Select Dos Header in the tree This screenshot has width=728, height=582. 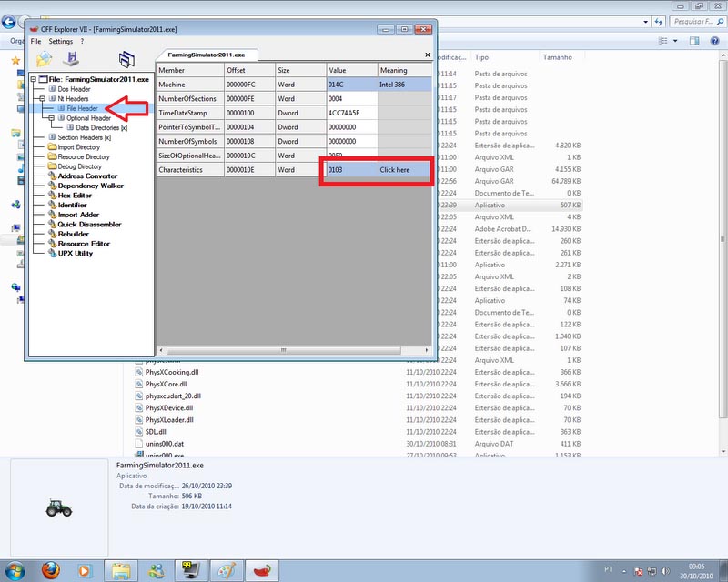click(74, 89)
